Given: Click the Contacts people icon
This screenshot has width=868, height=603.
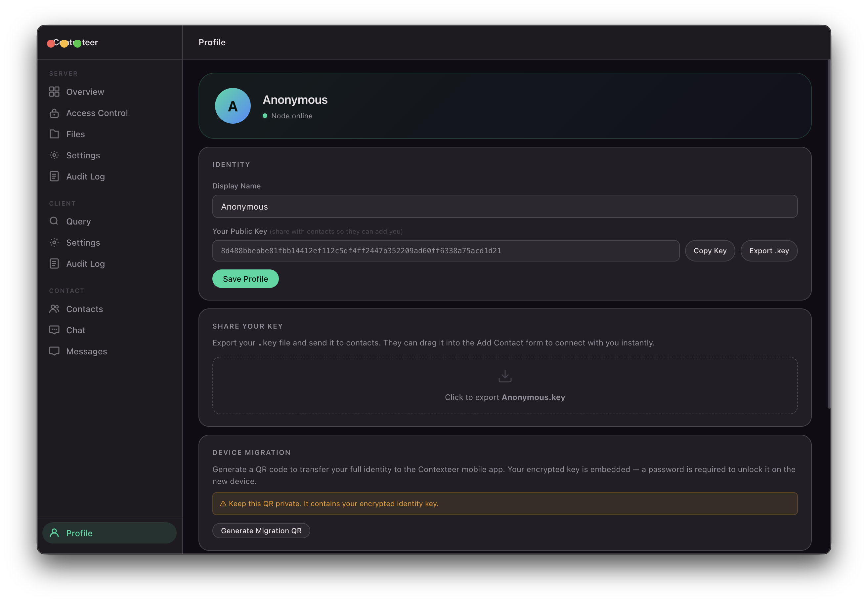Looking at the screenshot, I should (x=54, y=309).
